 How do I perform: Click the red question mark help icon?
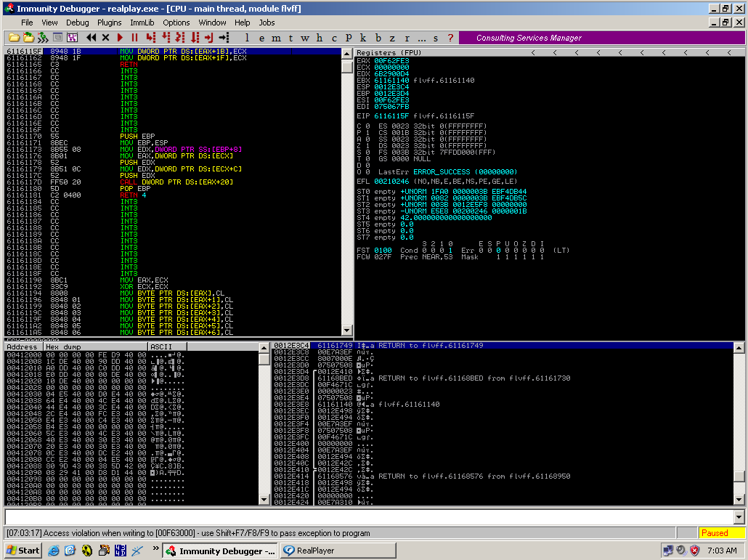coord(450,38)
